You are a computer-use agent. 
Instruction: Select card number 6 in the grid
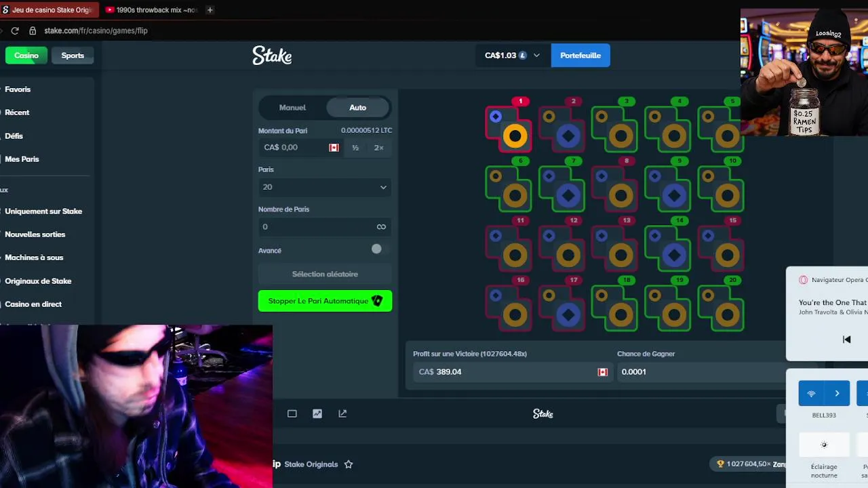(509, 188)
